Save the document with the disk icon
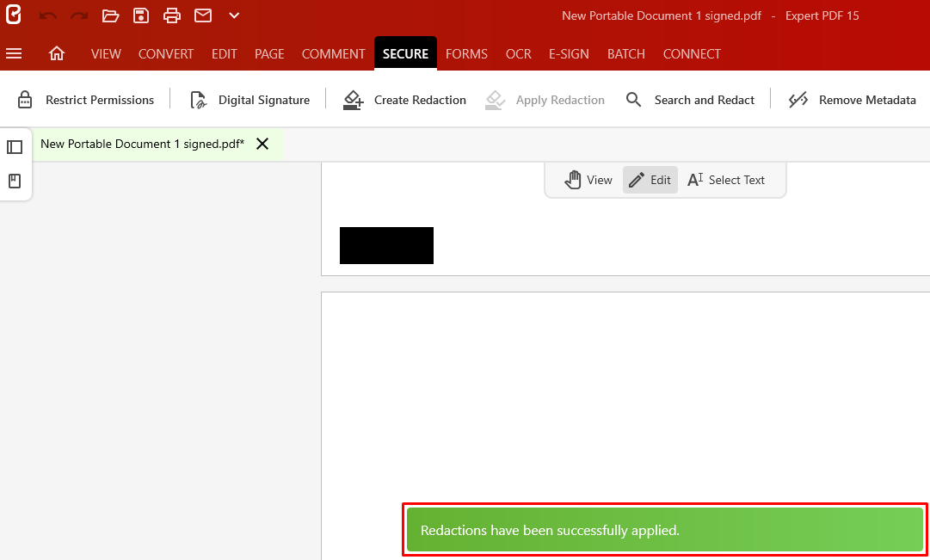 (x=141, y=15)
